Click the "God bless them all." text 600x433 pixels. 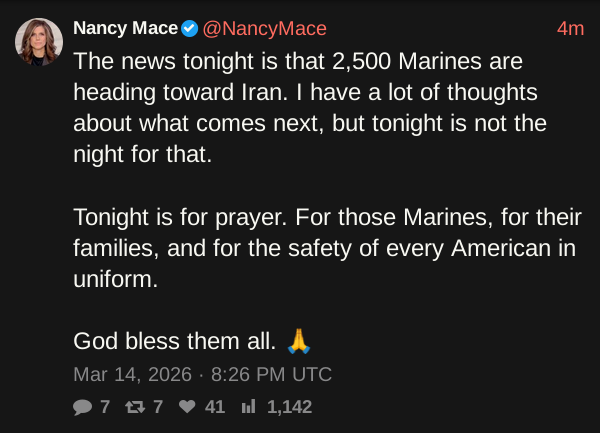(x=174, y=342)
